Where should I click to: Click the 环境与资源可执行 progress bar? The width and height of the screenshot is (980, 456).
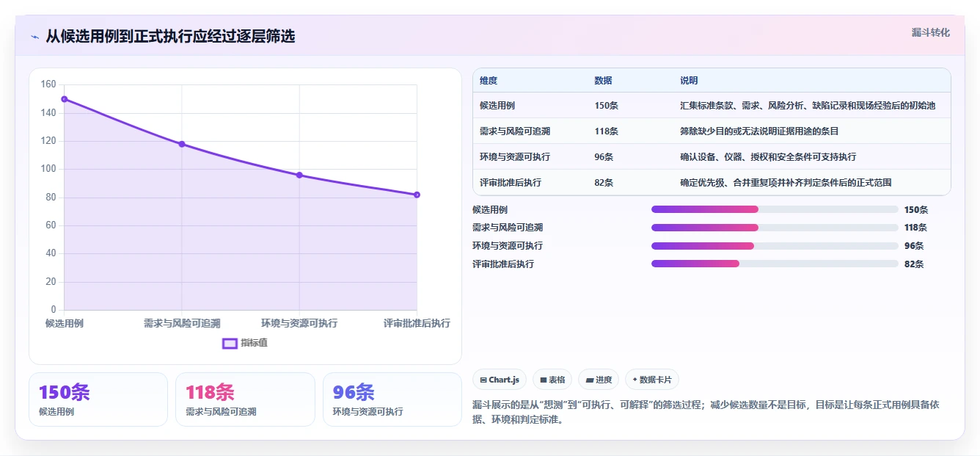[x=775, y=245]
